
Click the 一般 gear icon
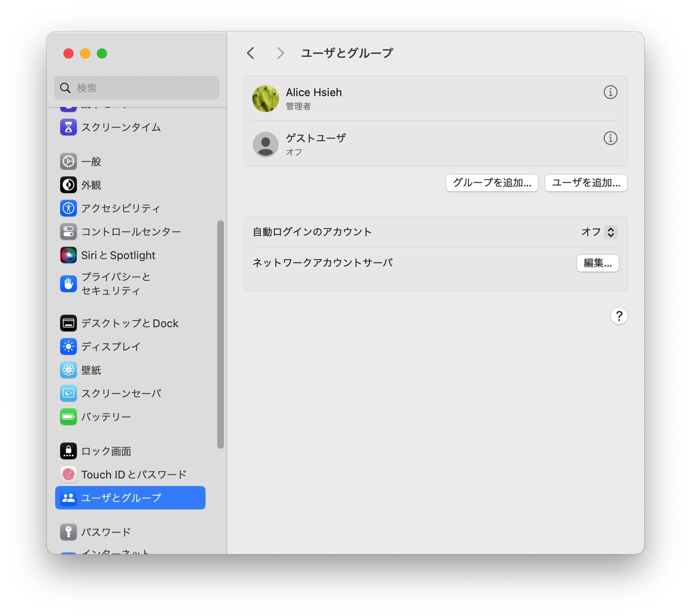click(x=69, y=161)
